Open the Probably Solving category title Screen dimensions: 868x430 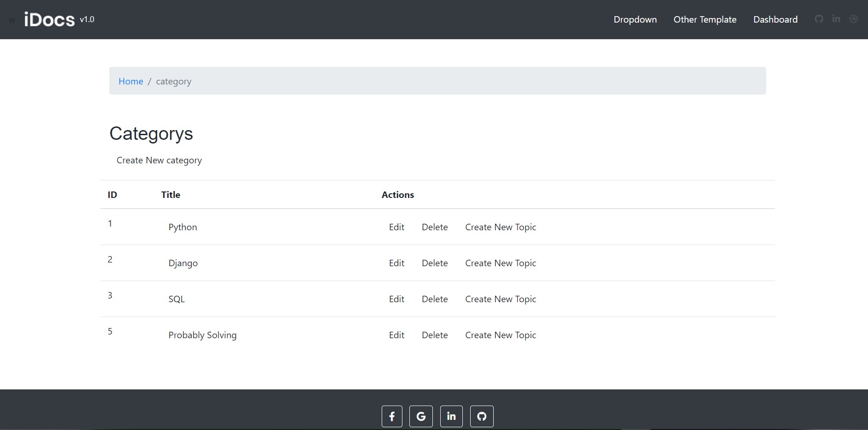point(202,335)
